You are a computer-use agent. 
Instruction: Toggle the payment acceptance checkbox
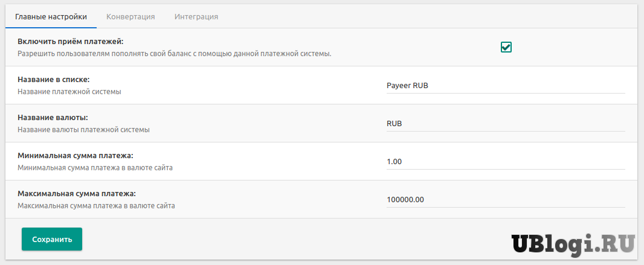pos(506,47)
